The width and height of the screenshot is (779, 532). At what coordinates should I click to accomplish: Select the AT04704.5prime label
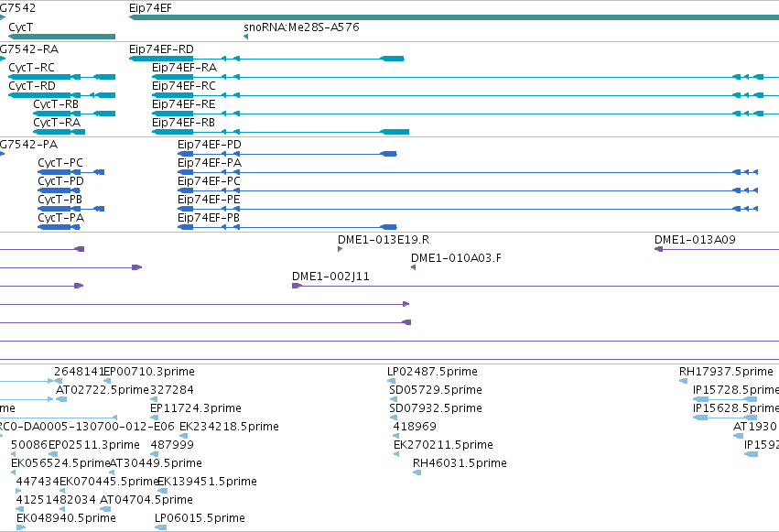pyautogui.click(x=146, y=500)
